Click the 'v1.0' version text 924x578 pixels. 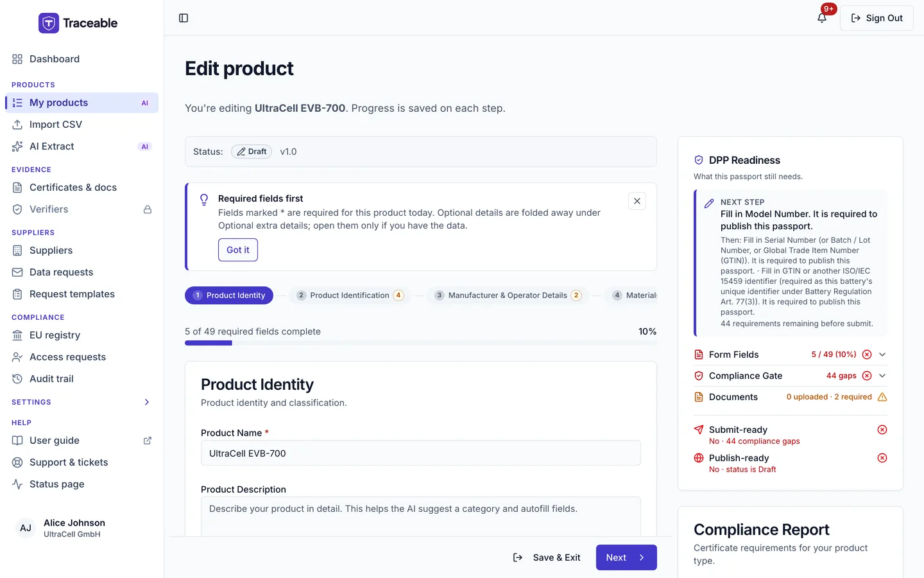288,152
